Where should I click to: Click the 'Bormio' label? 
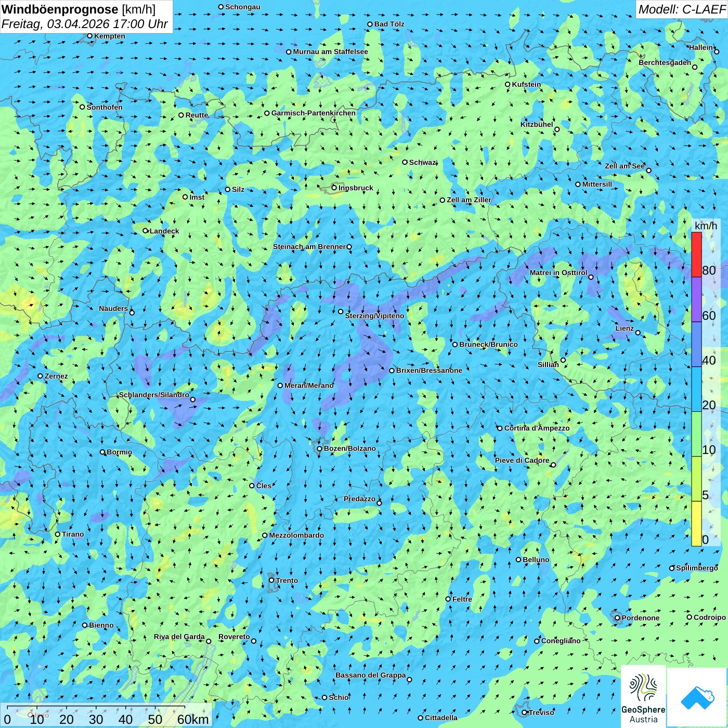pyautogui.click(x=119, y=452)
